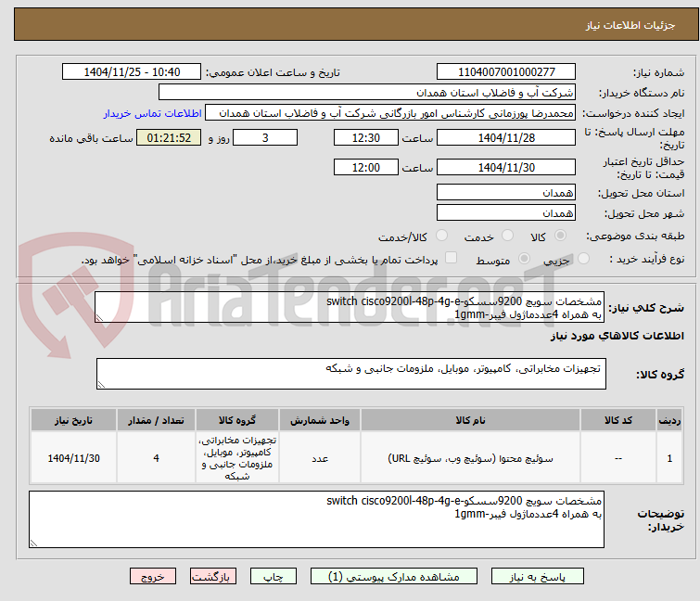Click the اطلاعات کالاهای مورد نیاز section heading
The image size is (700, 601).
click(617, 336)
